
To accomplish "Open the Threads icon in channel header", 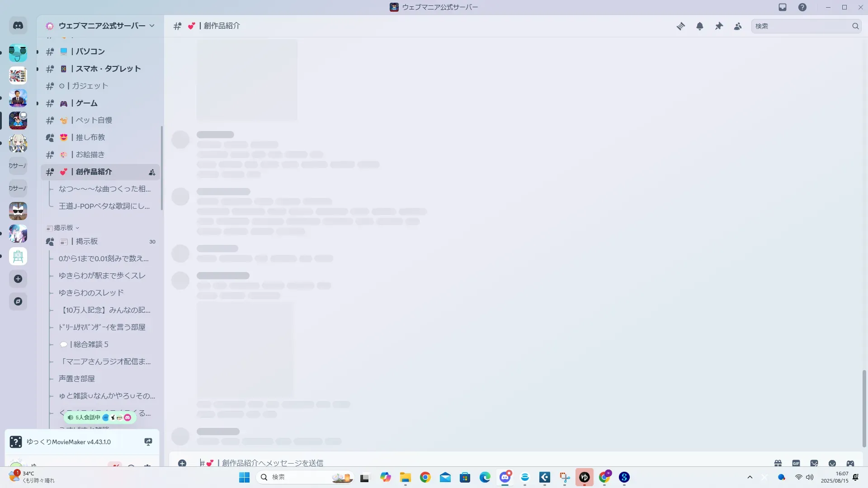I will [680, 26].
